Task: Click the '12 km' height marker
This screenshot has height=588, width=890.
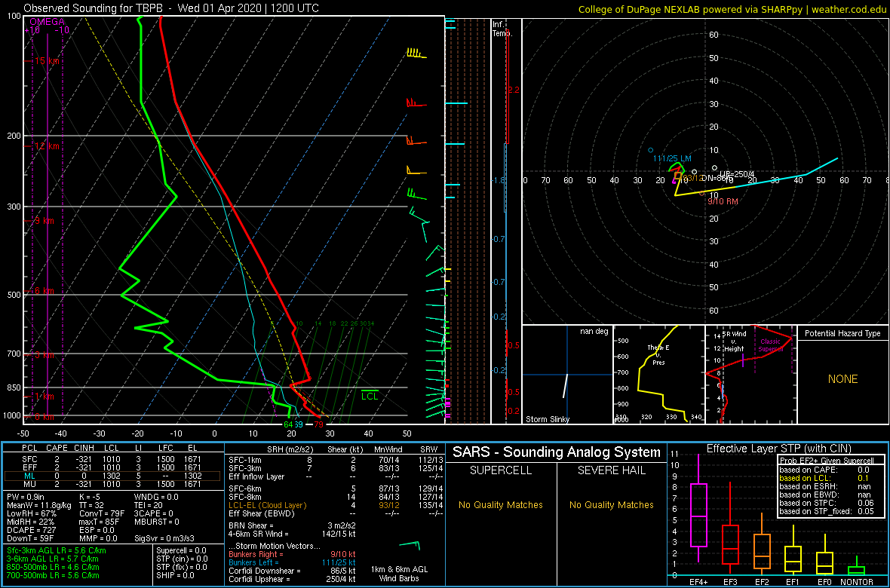Action: [45, 145]
